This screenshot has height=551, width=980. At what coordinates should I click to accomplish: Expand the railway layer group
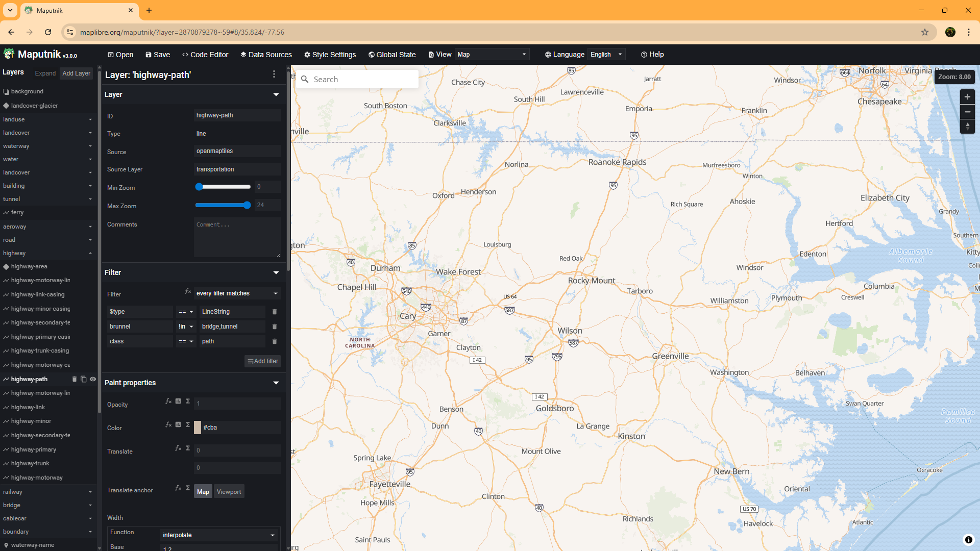[x=90, y=492]
